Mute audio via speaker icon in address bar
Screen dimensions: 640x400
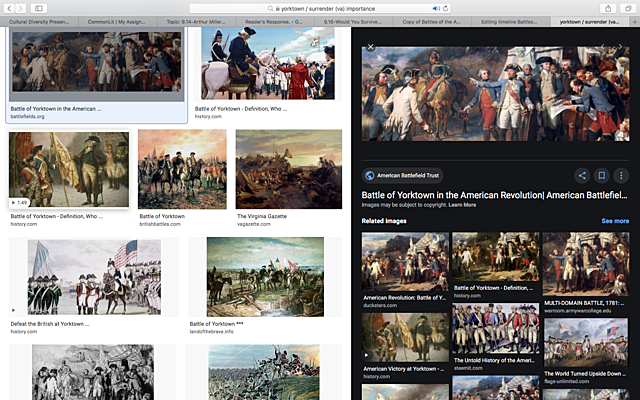coord(436,8)
